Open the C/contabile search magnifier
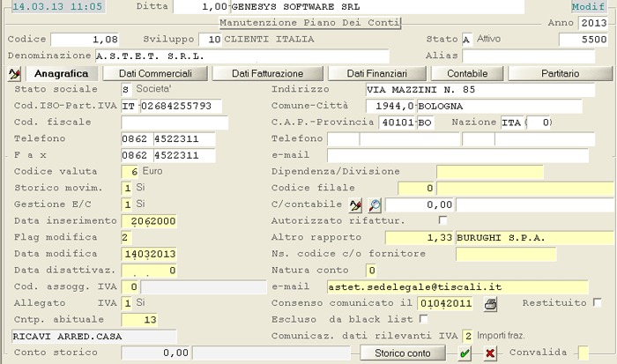 pyautogui.click(x=374, y=204)
